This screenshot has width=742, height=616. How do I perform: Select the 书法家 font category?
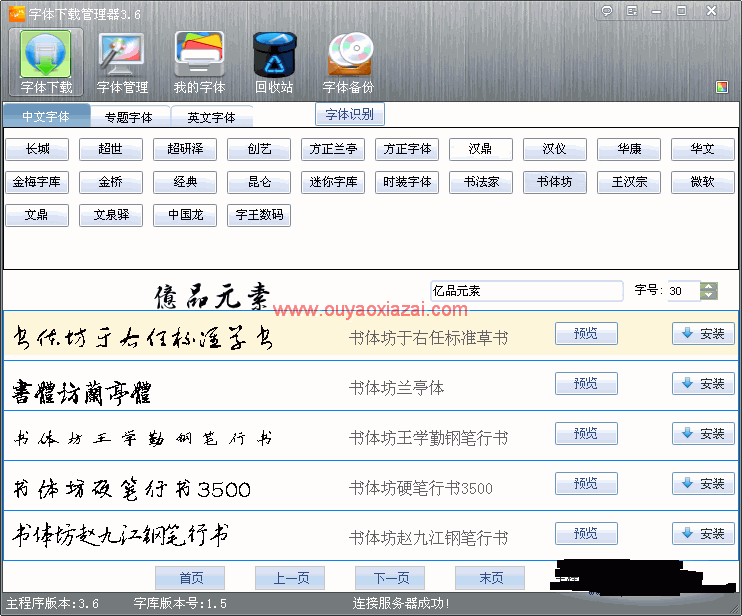coord(481,182)
